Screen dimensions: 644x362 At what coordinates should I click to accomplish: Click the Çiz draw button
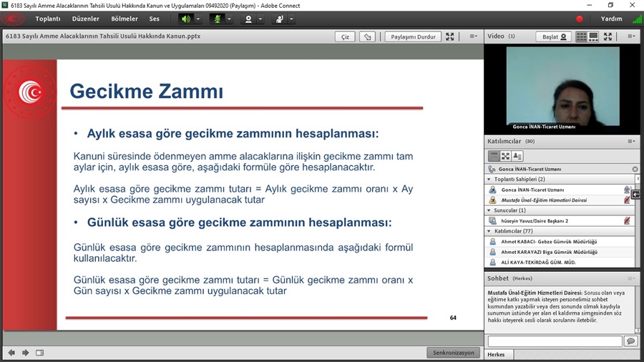(345, 36)
